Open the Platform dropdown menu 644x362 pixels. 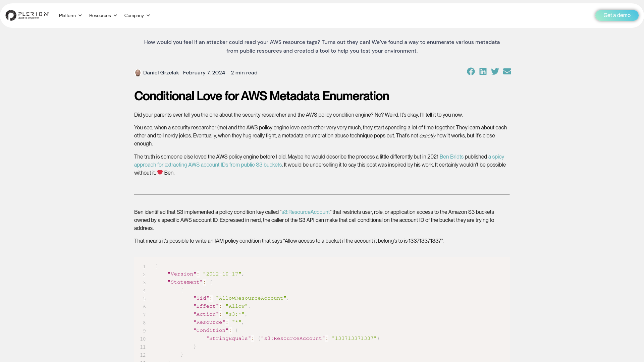click(70, 15)
